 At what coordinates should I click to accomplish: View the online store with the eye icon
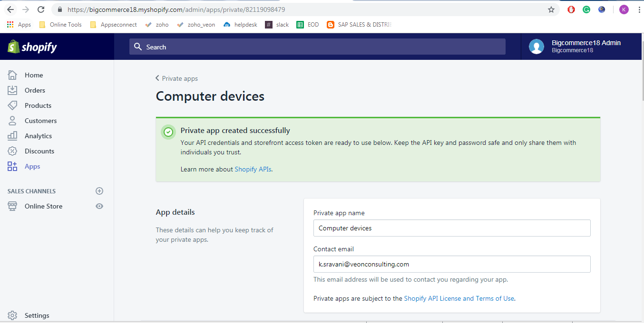pyautogui.click(x=99, y=206)
